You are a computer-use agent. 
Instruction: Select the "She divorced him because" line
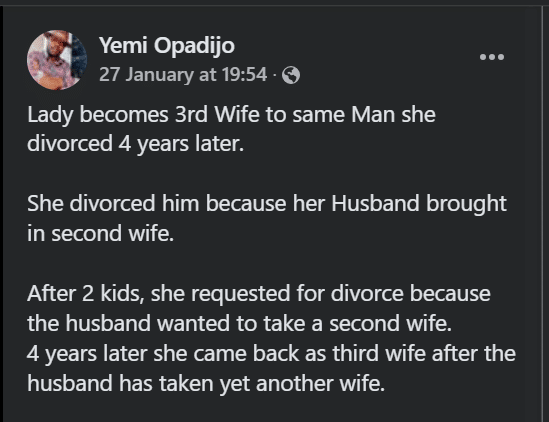pyautogui.click(x=267, y=204)
